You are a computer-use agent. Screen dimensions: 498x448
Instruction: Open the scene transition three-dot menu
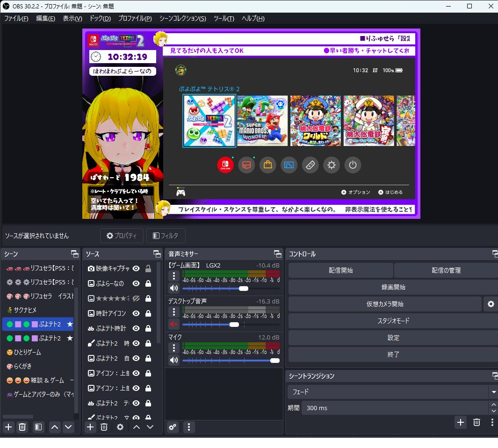click(492, 422)
